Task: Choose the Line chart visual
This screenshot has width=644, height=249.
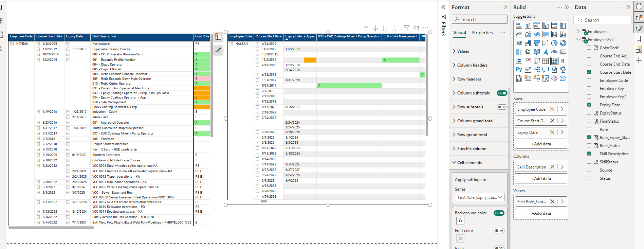Action: 519,34
